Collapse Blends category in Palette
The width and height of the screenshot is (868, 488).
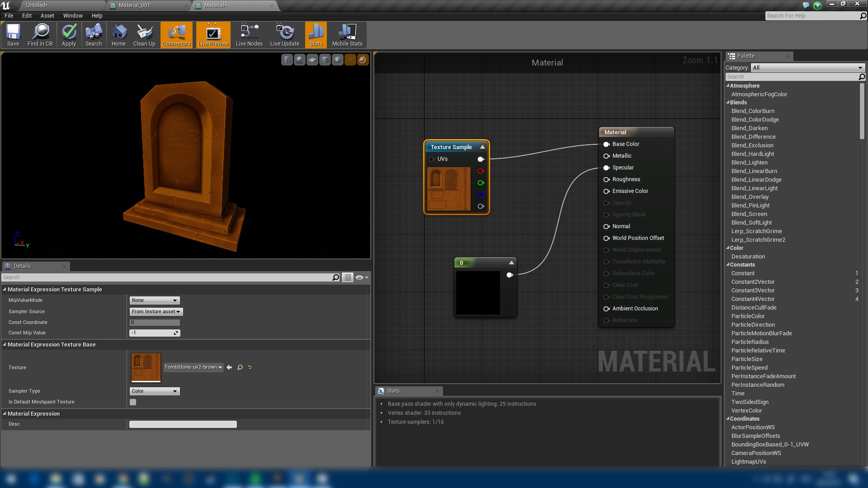tap(728, 103)
